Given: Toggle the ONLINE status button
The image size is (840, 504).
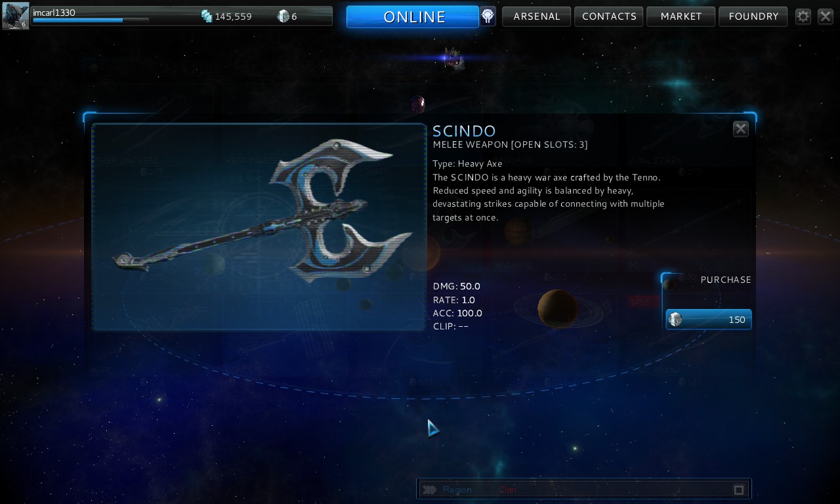Looking at the screenshot, I should [413, 16].
